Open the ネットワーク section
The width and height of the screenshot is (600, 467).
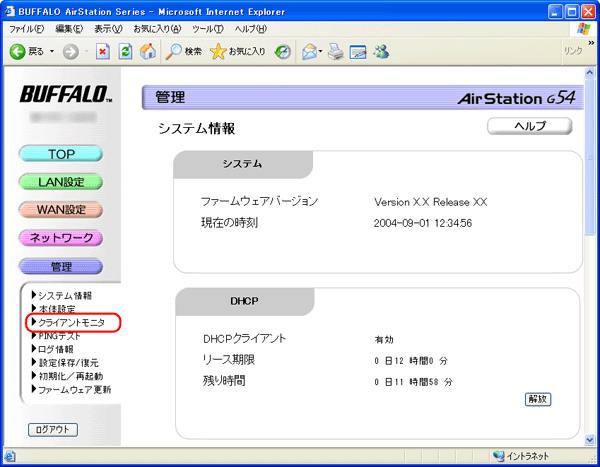pyautogui.click(x=61, y=238)
